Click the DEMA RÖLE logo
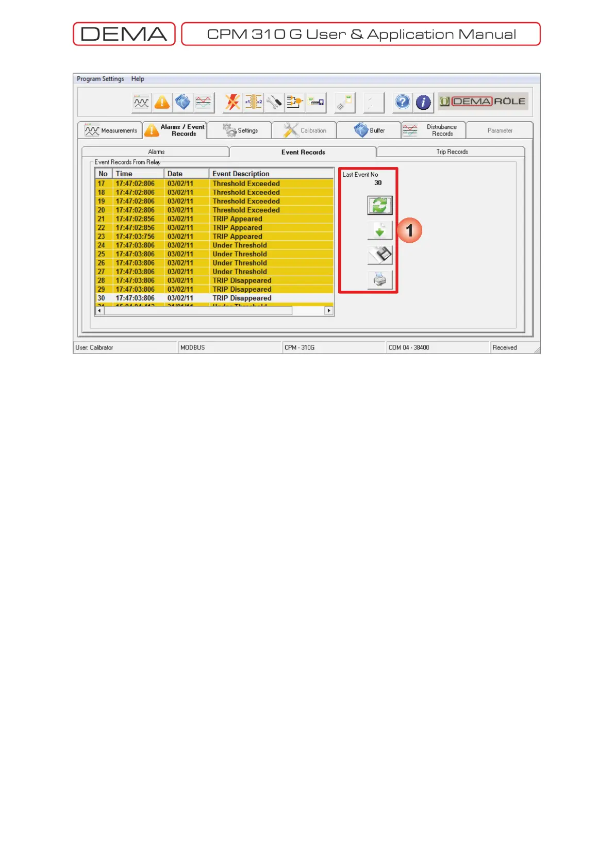This screenshot has width=614, height=868. click(x=483, y=102)
